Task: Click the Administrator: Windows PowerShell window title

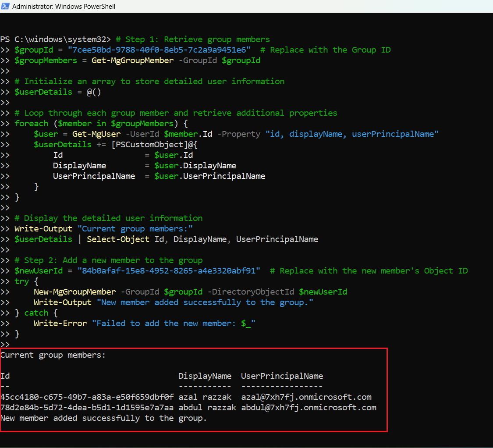Action: tap(64, 7)
